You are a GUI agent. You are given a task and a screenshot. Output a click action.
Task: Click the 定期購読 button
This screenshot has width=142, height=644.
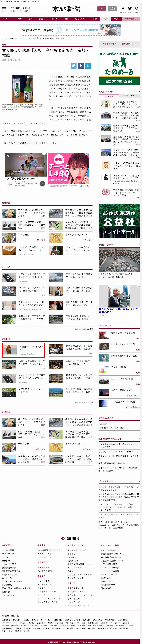102,9
